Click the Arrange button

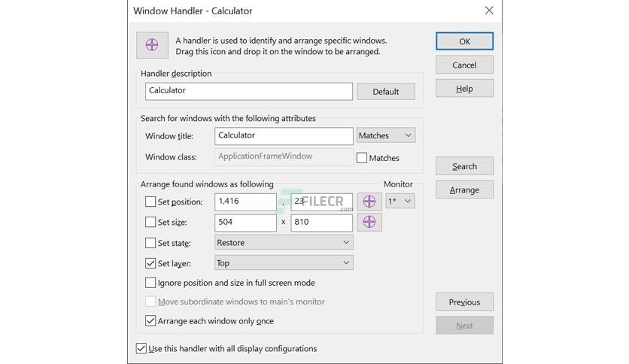pyautogui.click(x=464, y=190)
